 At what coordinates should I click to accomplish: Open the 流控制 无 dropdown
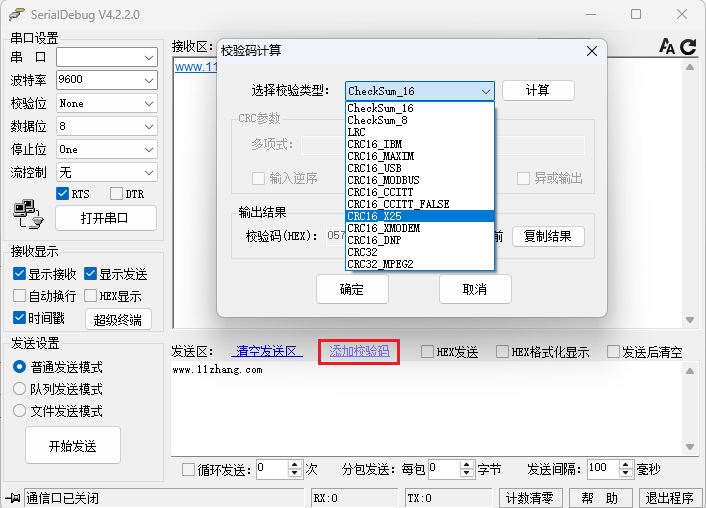point(107,172)
